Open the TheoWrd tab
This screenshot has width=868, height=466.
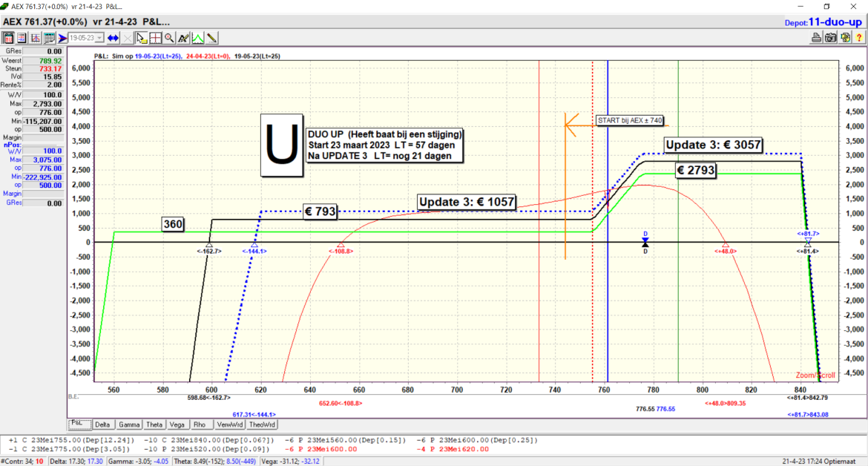click(x=262, y=424)
